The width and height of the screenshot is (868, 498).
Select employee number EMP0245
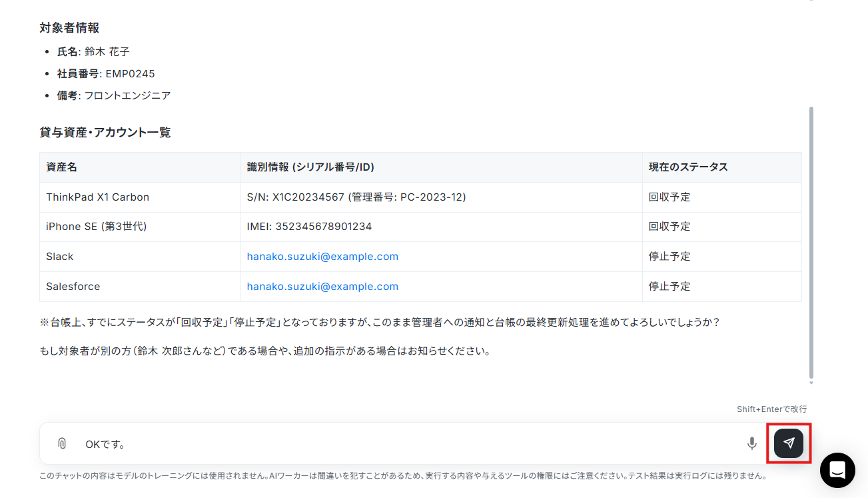[x=130, y=73]
